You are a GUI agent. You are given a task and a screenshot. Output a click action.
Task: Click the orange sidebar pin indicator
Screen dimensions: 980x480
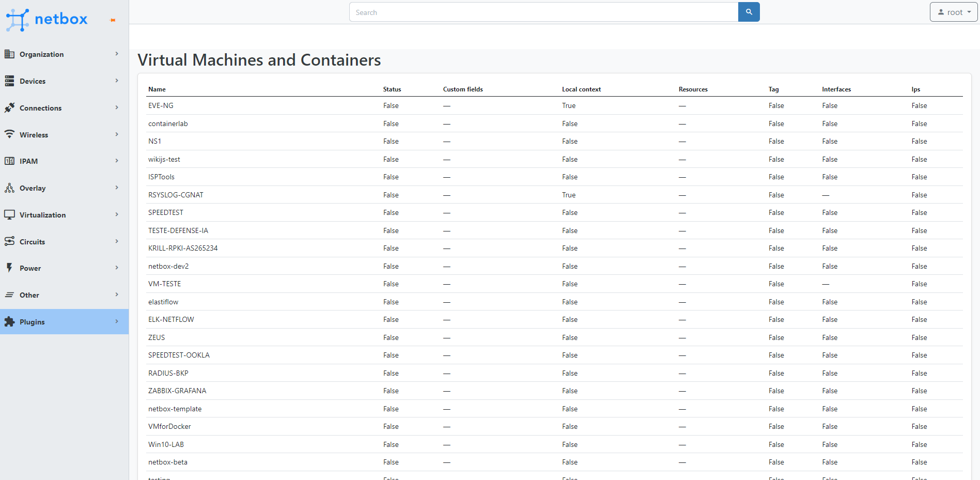(113, 20)
